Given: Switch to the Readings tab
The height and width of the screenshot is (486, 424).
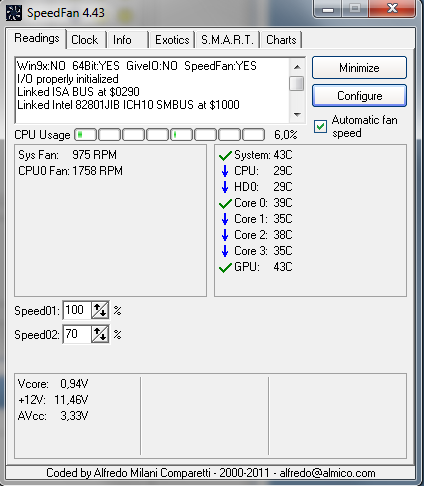Looking at the screenshot, I should pos(36,39).
